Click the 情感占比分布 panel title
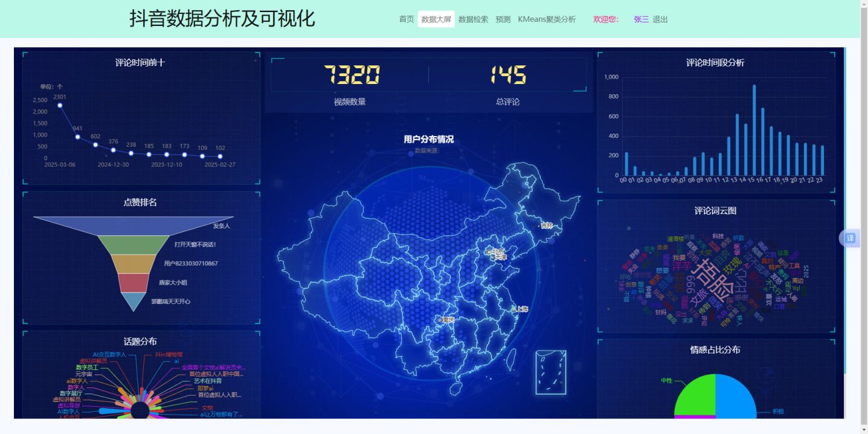Screen dimensions: 868x434 click(x=715, y=349)
